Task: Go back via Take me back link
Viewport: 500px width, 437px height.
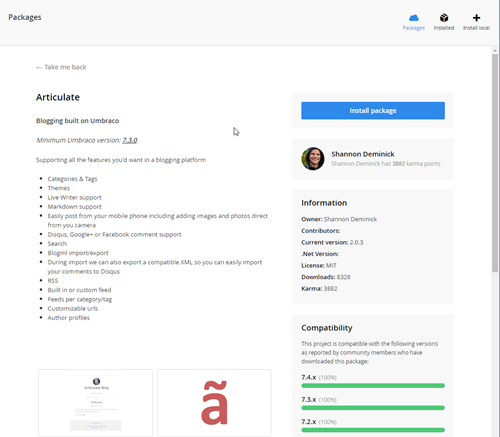Action: point(61,67)
